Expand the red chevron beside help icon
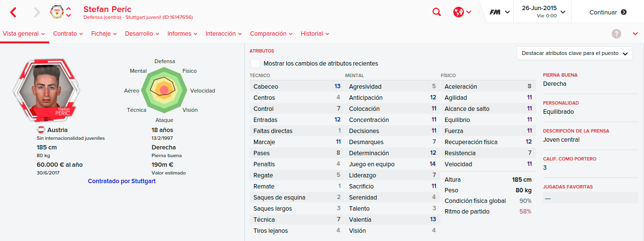Image resolution: width=644 pixels, height=241 pixels. pos(635,34)
